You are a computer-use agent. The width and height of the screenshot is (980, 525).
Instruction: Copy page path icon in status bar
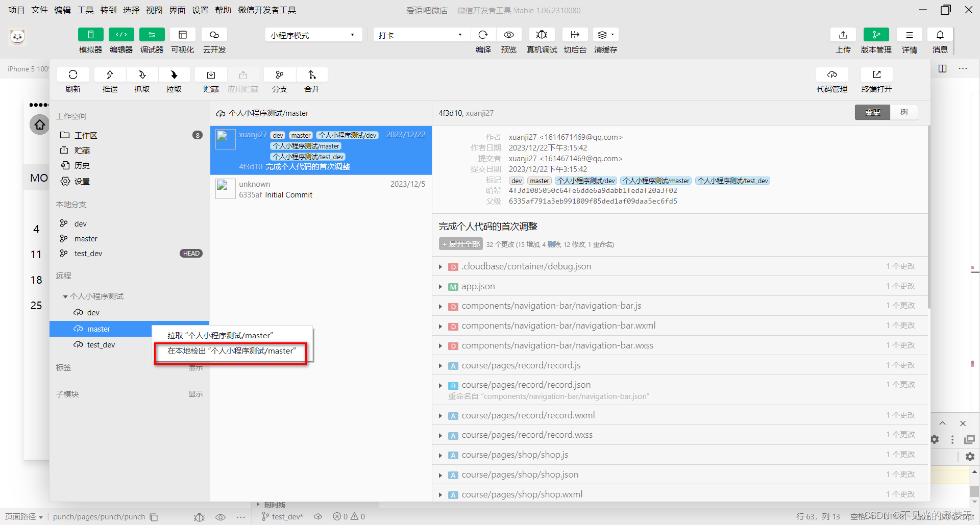pyautogui.click(x=154, y=517)
